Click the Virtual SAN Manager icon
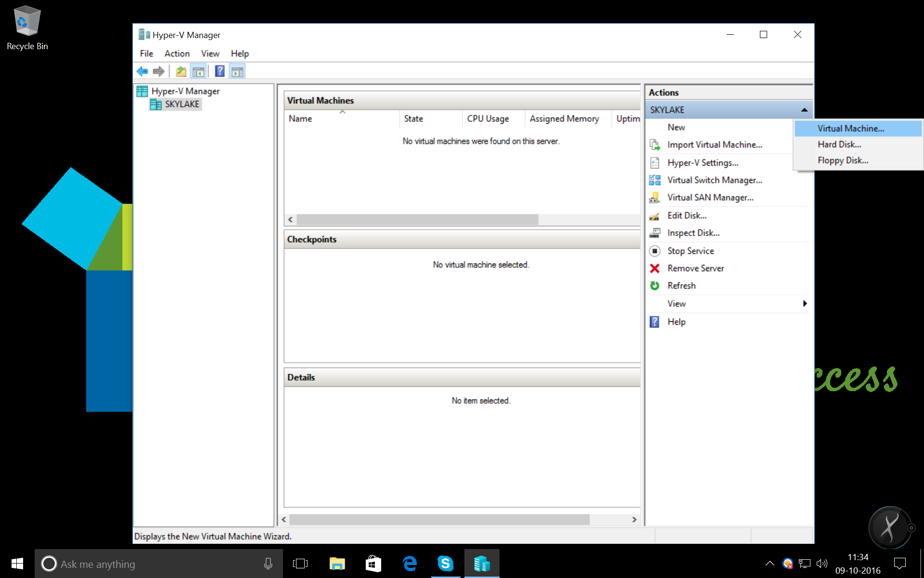 [654, 197]
